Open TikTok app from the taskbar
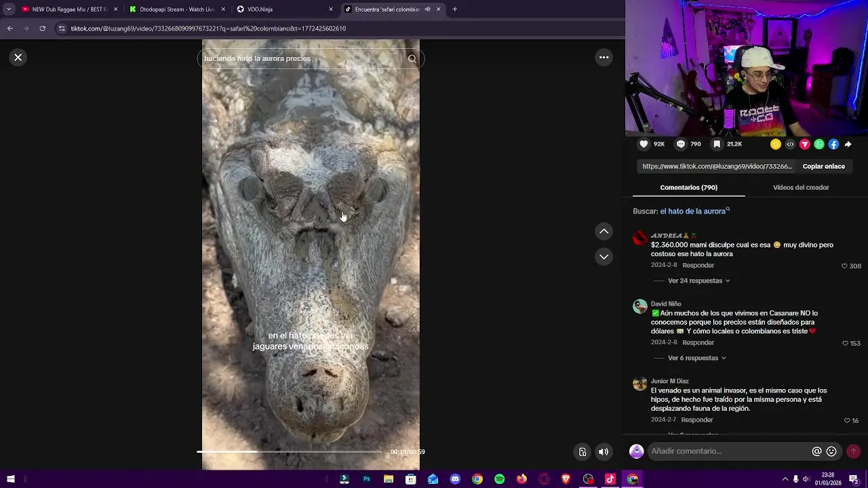 [x=610, y=479]
